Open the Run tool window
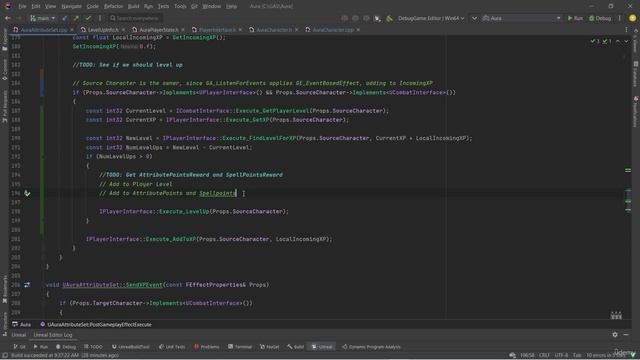This screenshot has height=360, width=640. coord(41,347)
